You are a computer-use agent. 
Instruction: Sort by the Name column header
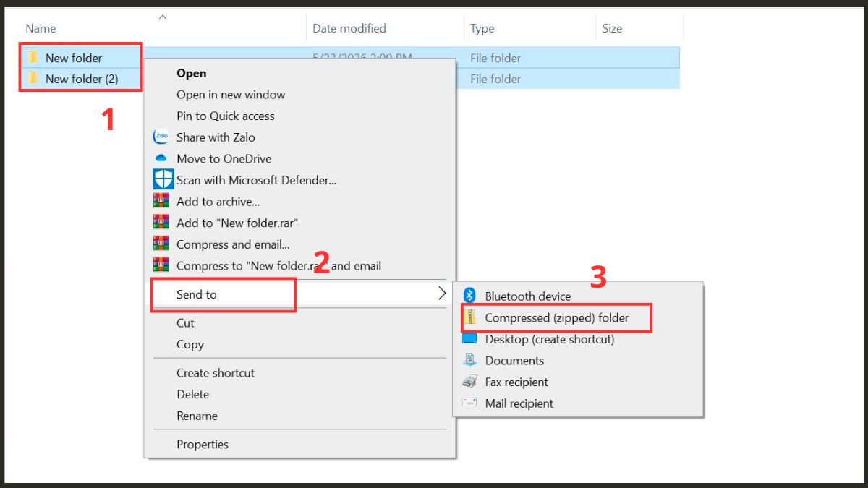(41, 29)
